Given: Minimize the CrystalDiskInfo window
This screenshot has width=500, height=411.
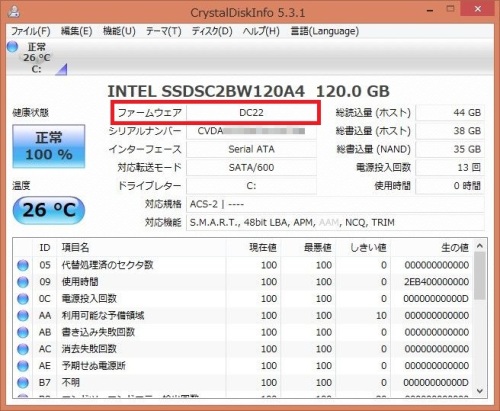Looking at the screenshot, I should click(430, 10).
